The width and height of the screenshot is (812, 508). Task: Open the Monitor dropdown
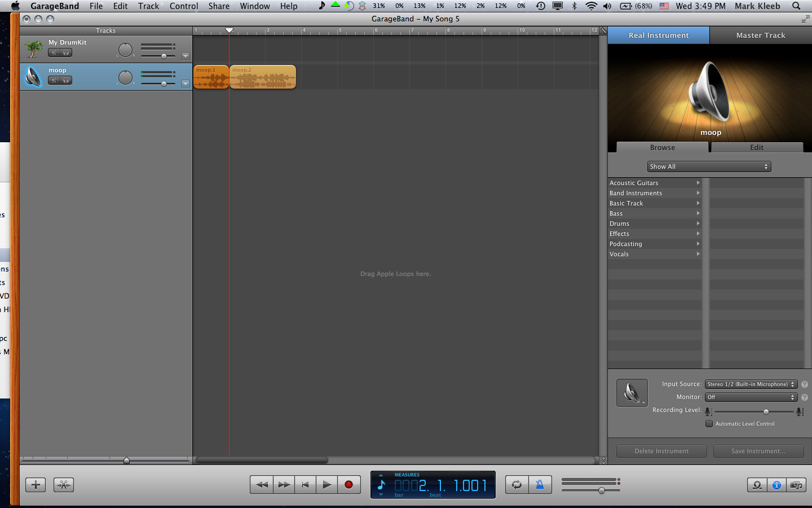(751, 397)
